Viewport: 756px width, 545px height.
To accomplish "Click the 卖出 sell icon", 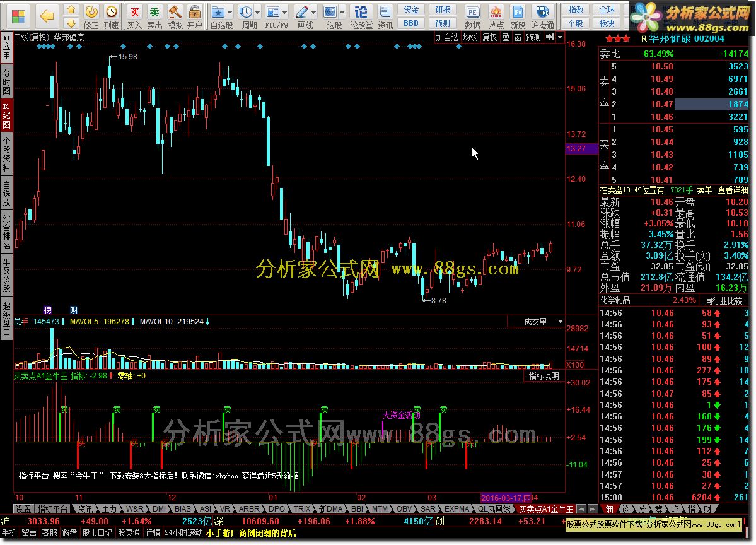I will [154, 17].
